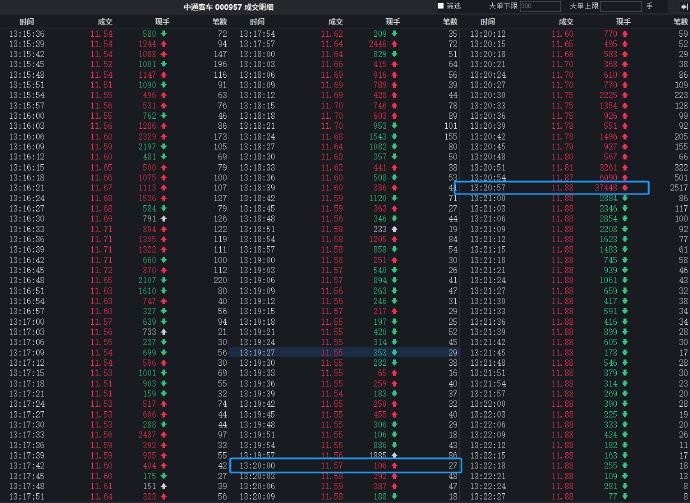Screen dimensions: 690x503
Task: Click the red up arrow in the 13:20:12 row
Action: pos(625,34)
